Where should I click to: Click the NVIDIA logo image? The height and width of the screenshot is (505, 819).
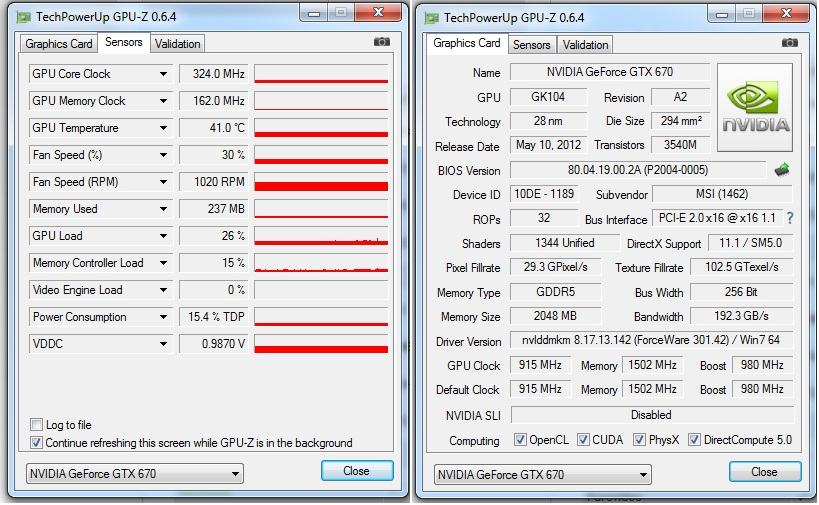point(755,107)
